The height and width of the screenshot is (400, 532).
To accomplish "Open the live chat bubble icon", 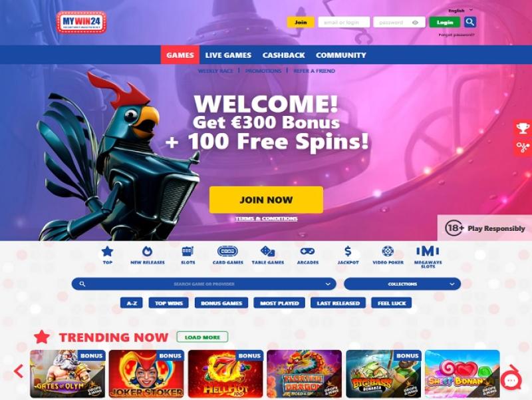I will click(x=511, y=381).
